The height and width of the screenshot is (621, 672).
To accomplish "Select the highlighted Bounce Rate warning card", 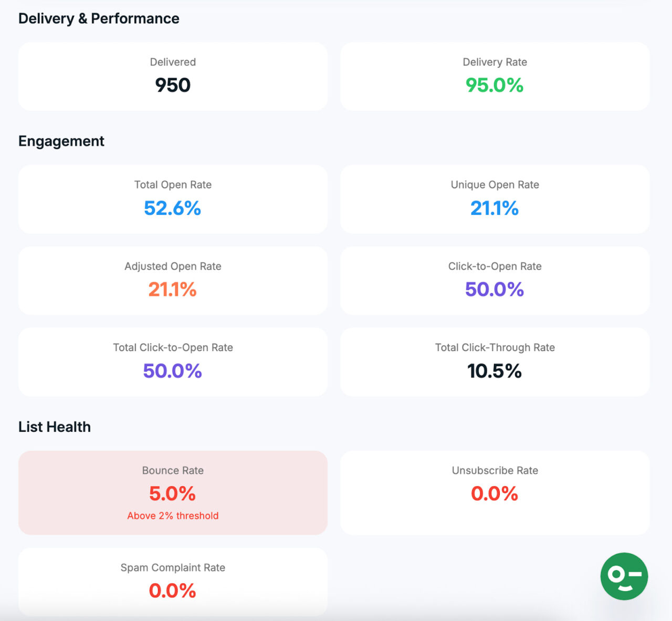I will pos(173,493).
